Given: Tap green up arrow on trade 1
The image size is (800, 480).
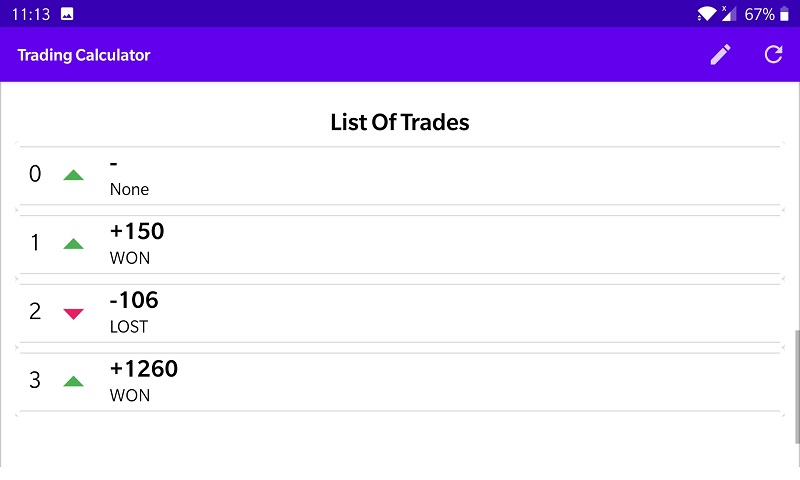Looking at the screenshot, I should (73, 244).
